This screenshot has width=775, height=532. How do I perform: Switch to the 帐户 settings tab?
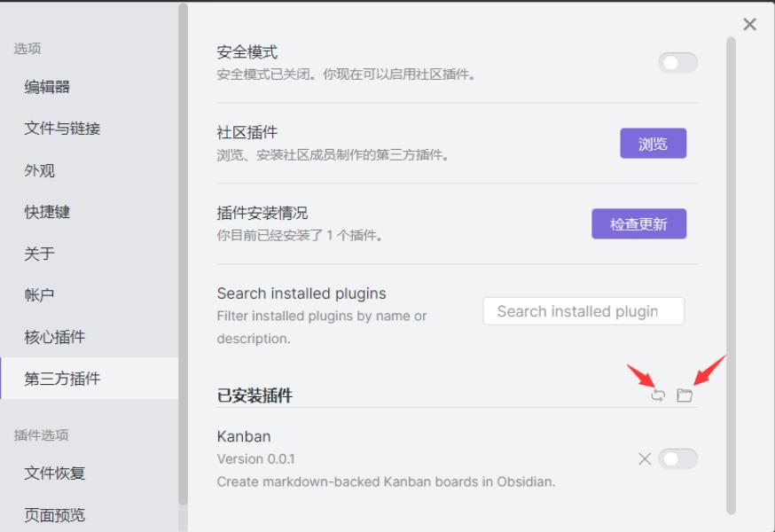tap(89, 295)
